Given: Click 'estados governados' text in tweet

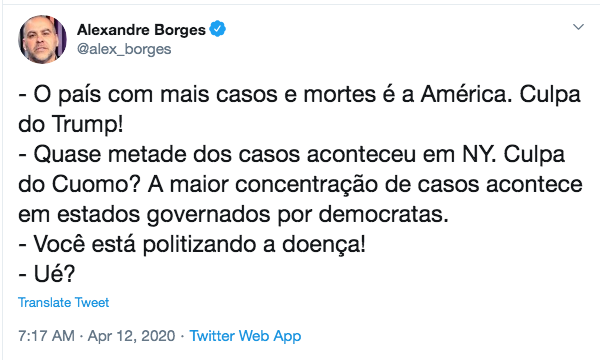Looking at the screenshot, I should coord(164,214).
